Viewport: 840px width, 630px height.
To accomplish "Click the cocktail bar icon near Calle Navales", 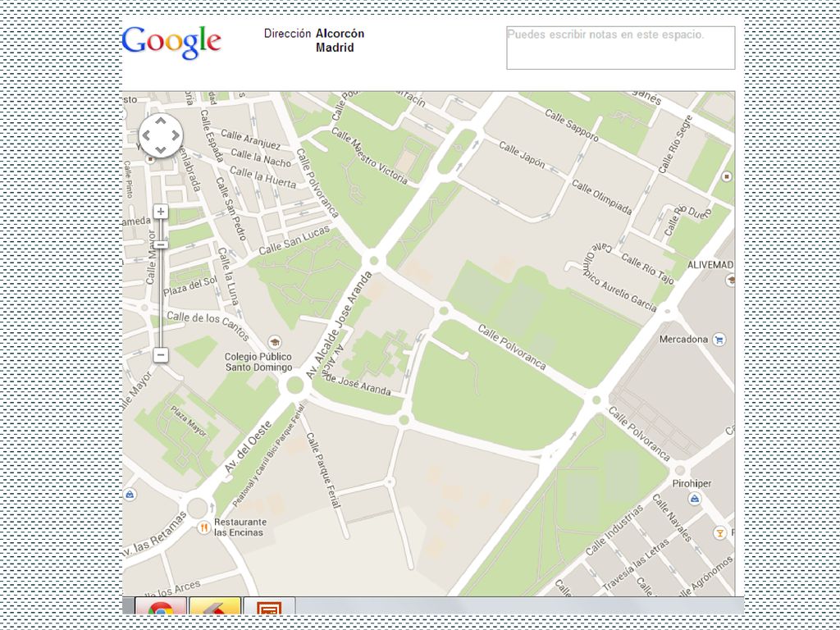I will [720, 533].
